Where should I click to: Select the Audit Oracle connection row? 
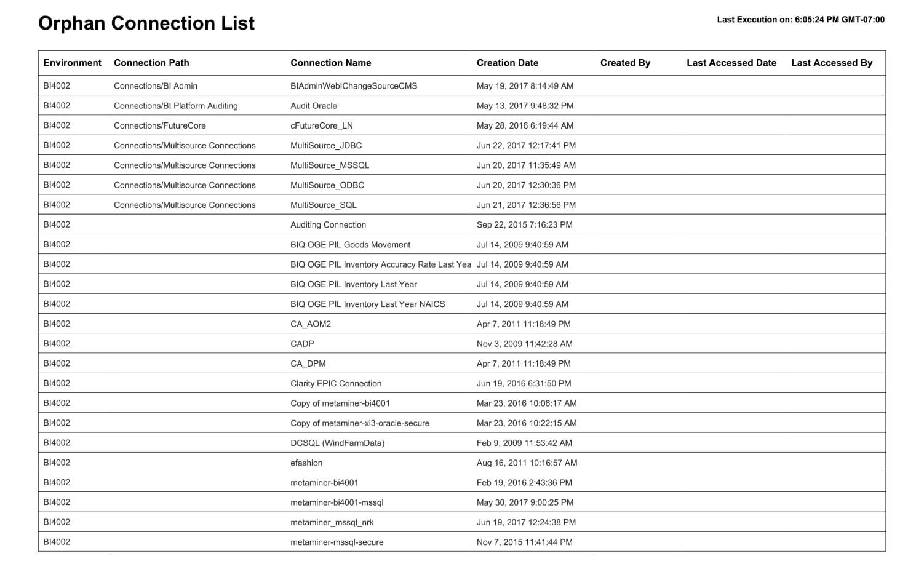[x=462, y=106]
